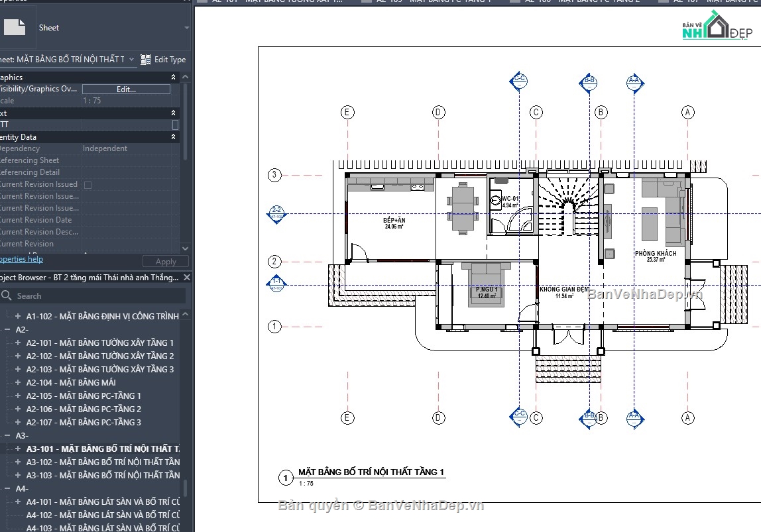The image size is (761, 532).
Task: Click top grid bubble B
Action: (601, 113)
